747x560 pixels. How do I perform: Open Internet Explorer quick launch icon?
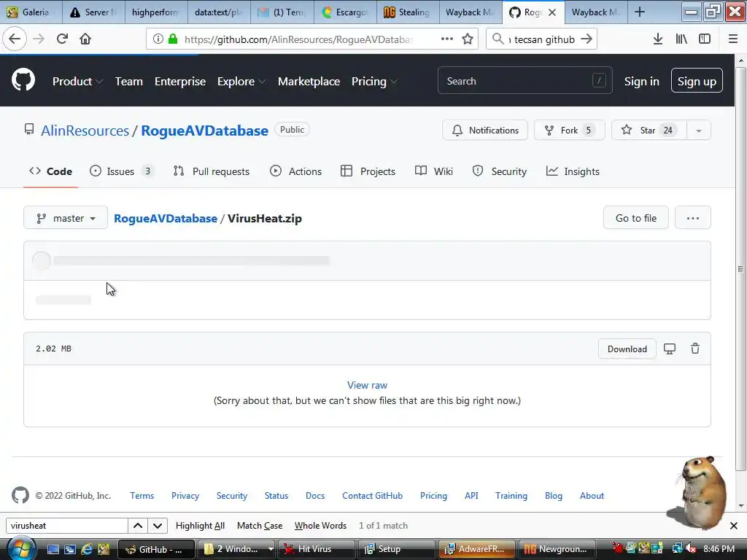click(x=87, y=549)
